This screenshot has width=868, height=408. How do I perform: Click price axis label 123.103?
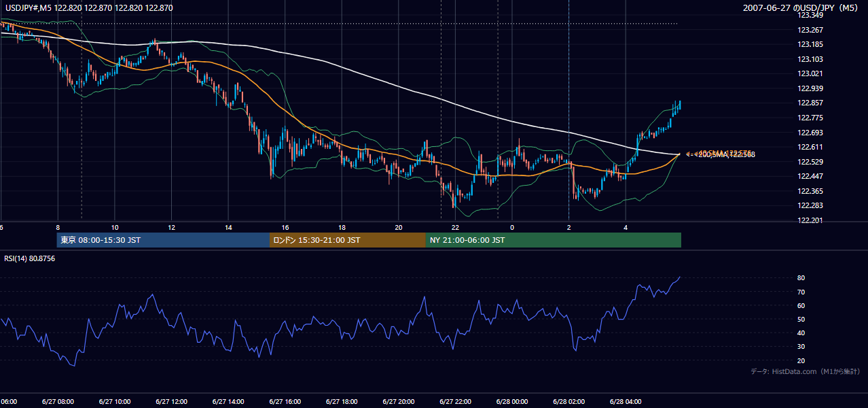coord(810,59)
